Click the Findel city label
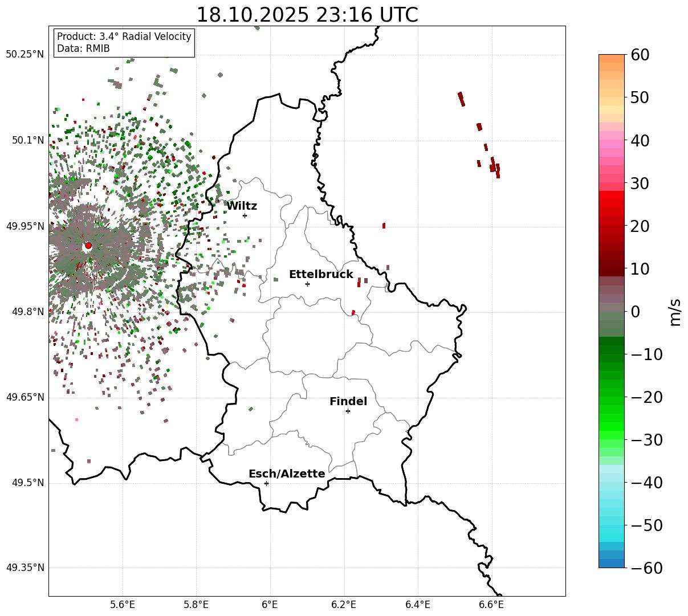 pos(348,401)
